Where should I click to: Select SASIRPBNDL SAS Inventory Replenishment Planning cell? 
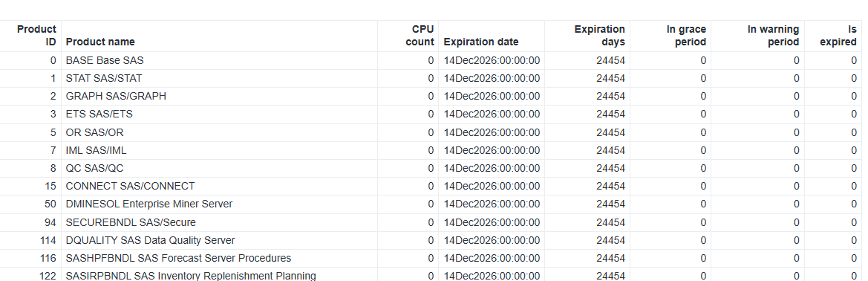[x=220, y=274]
